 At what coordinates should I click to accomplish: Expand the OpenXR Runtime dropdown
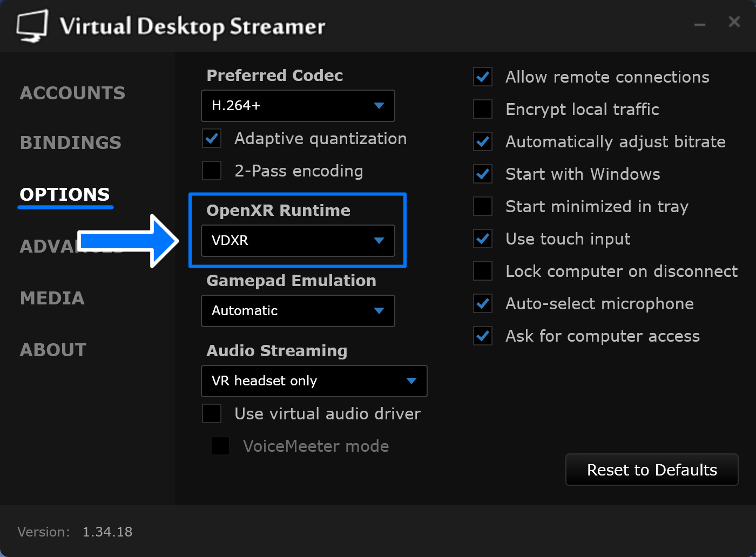click(298, 241)
